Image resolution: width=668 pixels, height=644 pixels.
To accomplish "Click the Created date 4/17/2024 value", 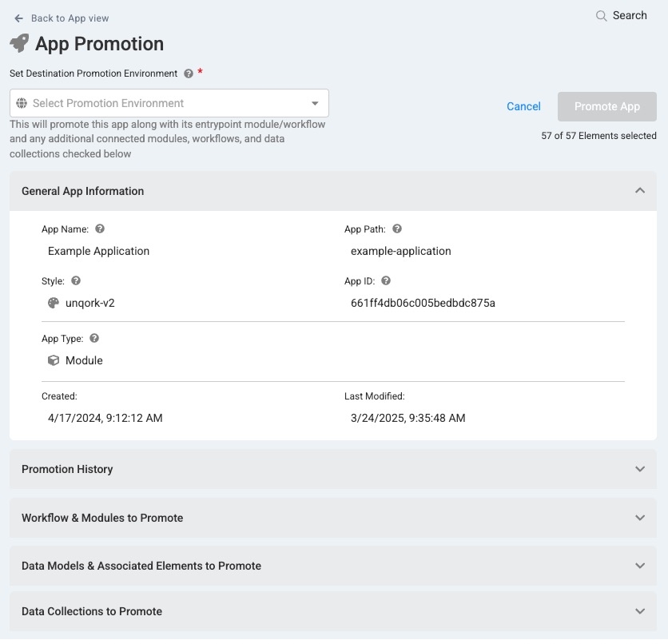I will pos(105,418).
